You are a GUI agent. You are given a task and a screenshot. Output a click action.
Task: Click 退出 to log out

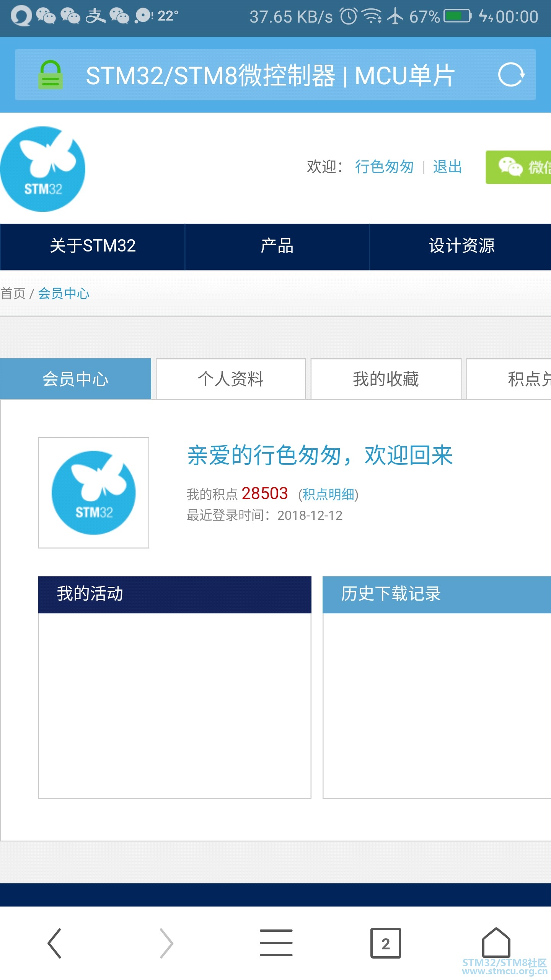click(x=447, y=167)
